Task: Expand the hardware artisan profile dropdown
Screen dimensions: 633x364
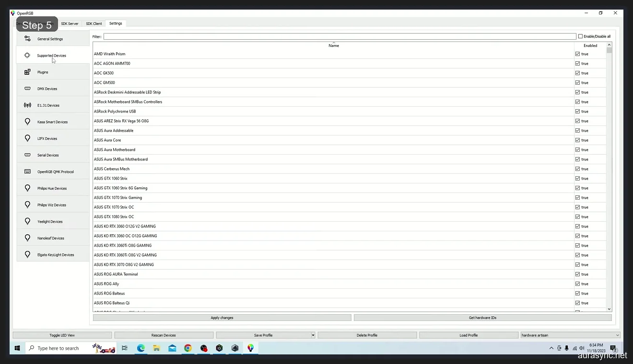Action: pyautogui.click(x=618, y=335)
